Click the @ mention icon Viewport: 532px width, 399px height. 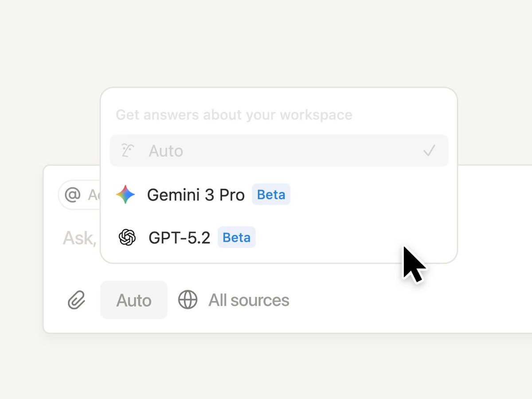73,194
